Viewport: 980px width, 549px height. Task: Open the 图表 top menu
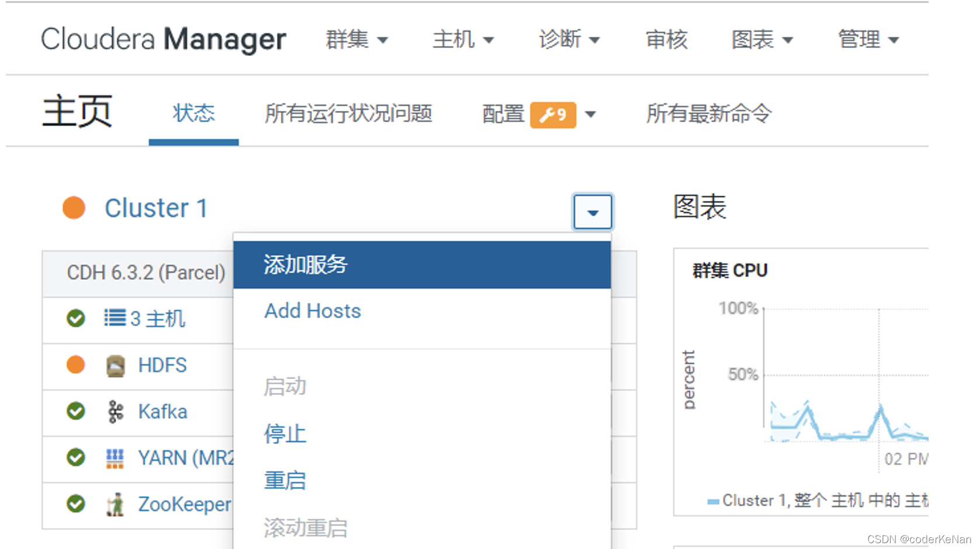(762, 40)
